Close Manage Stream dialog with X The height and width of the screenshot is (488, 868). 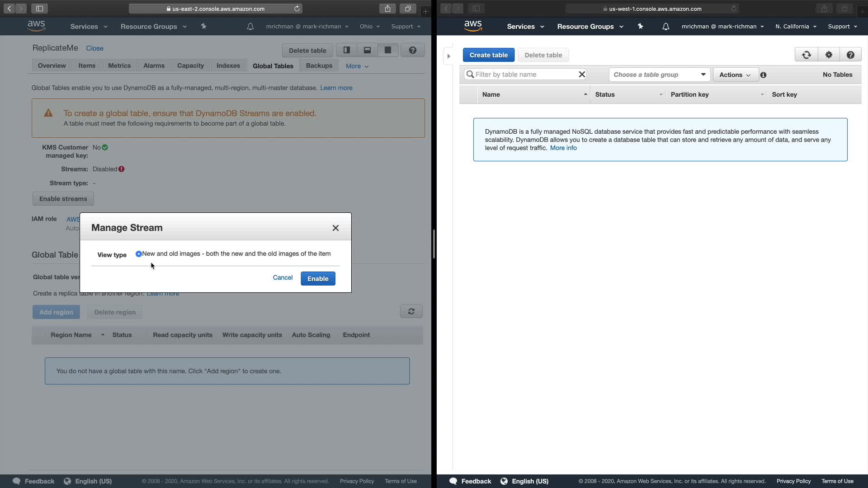[335, 228]
